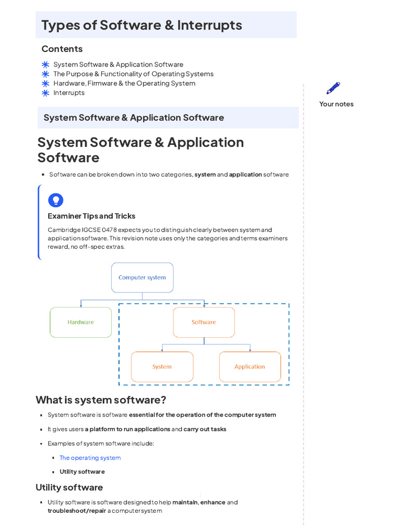Click the 'Utility software' section heading
The height and width of the screenshot is (532, 399).
pos(69,487)
